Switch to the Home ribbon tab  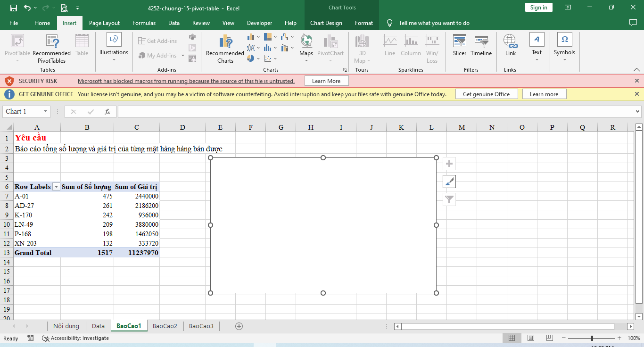tap(42, 23)
